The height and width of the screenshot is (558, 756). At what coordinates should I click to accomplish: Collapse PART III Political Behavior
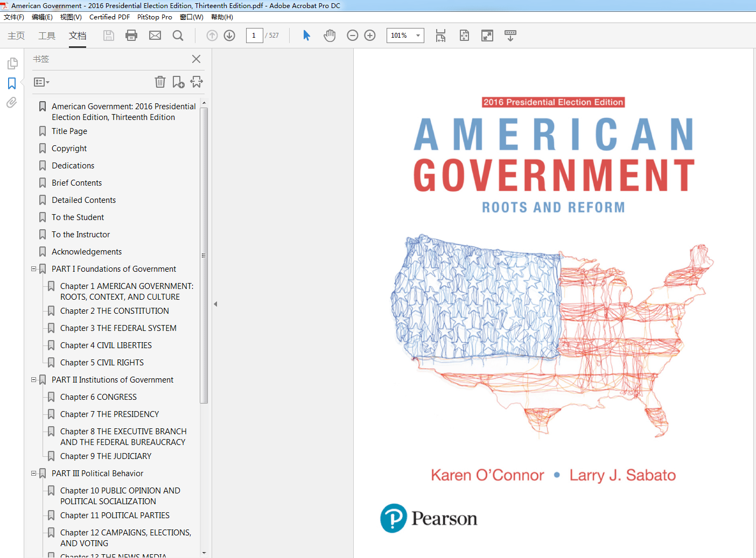coord(34,473)
